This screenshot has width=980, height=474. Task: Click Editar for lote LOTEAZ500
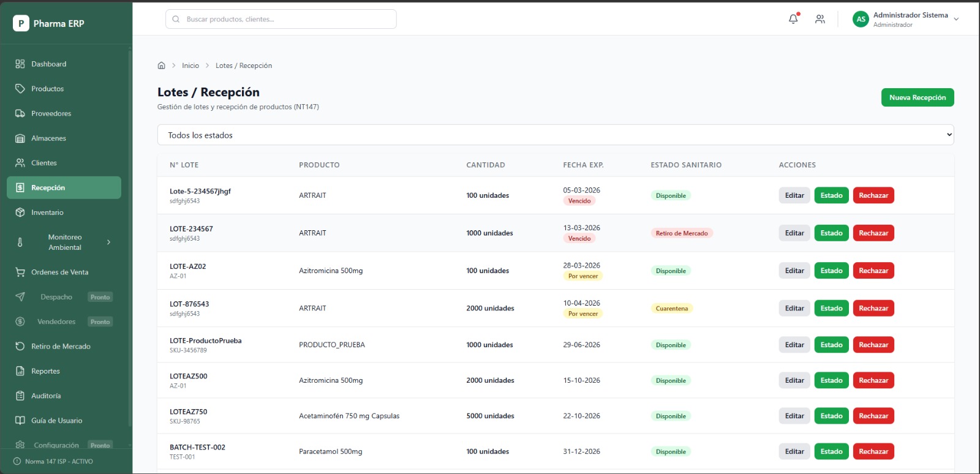pos(794,380)
